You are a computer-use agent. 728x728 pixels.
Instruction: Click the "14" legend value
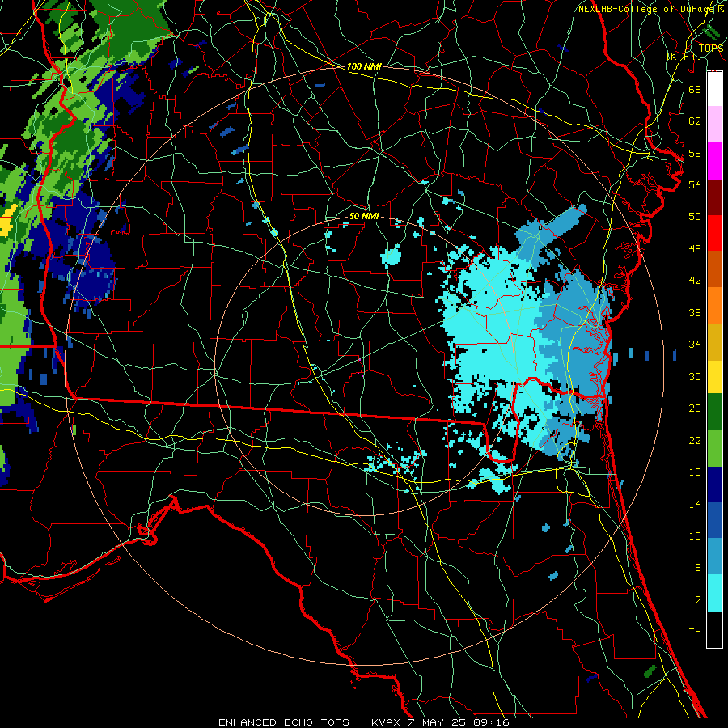tap(695, 504)
